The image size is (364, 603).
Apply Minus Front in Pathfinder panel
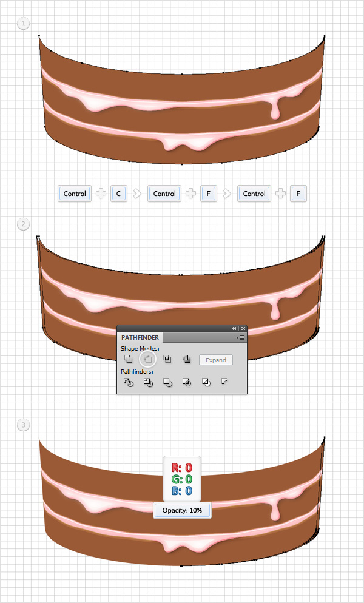pos(147,359)
